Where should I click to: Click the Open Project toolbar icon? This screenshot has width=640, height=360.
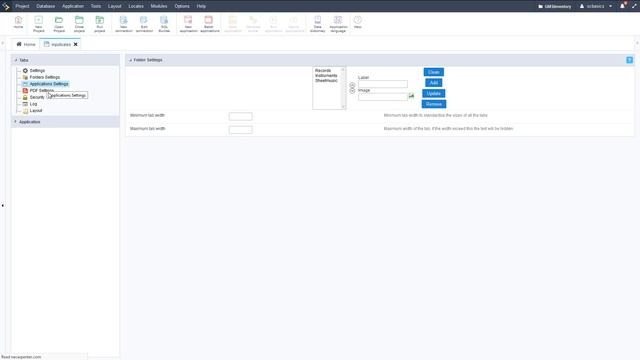point(59,24)
